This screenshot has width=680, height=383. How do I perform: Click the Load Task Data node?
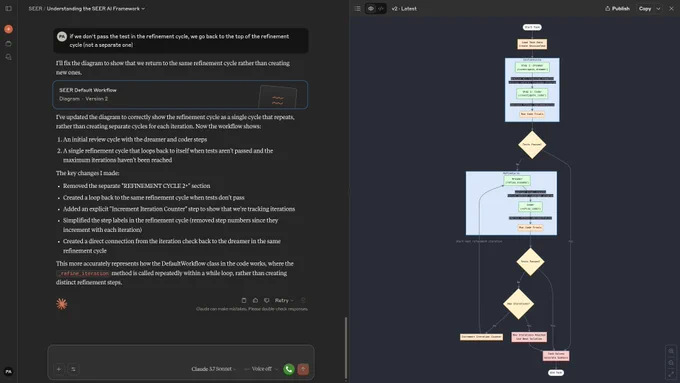(x=532, y=44)
